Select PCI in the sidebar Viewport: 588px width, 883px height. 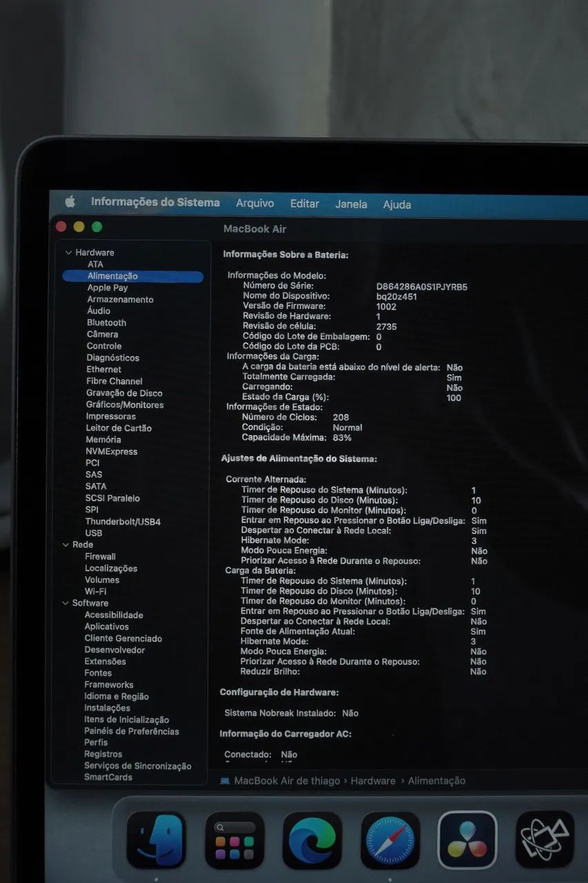point(92,463)
